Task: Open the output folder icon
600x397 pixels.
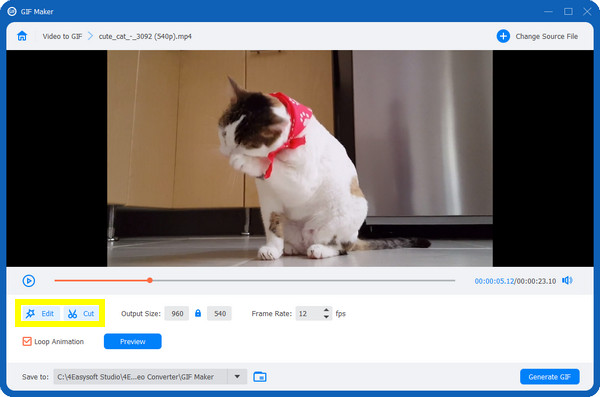Action: coord(260,377)
